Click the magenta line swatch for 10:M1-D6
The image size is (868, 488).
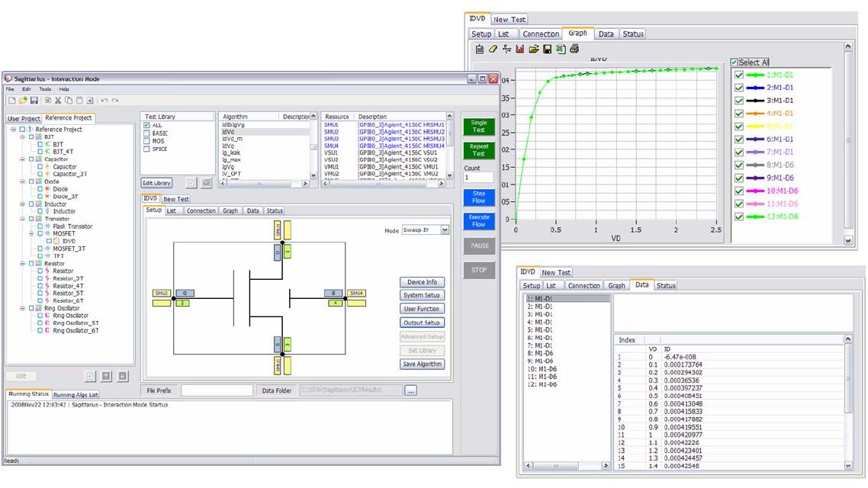click(x=755, y=191)
